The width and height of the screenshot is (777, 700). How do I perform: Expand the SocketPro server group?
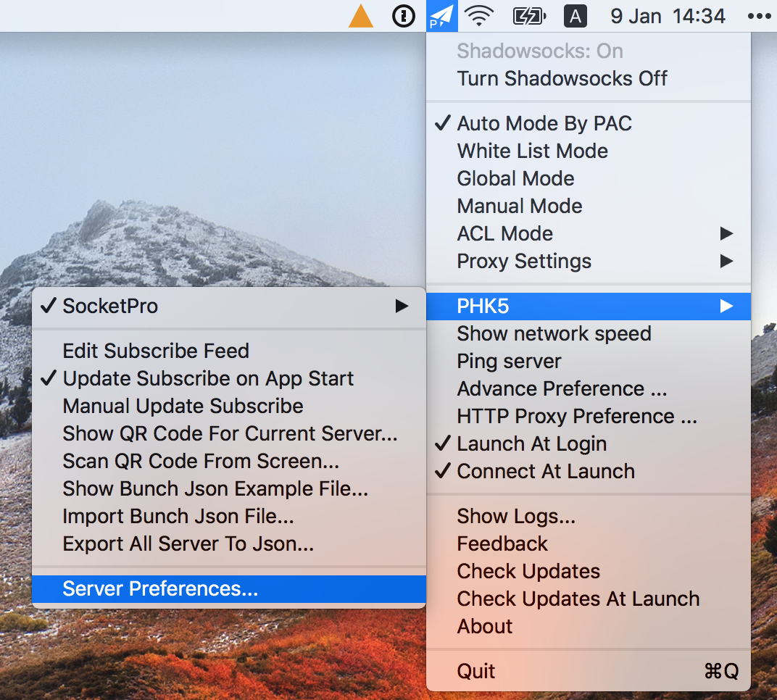(229, 306)
